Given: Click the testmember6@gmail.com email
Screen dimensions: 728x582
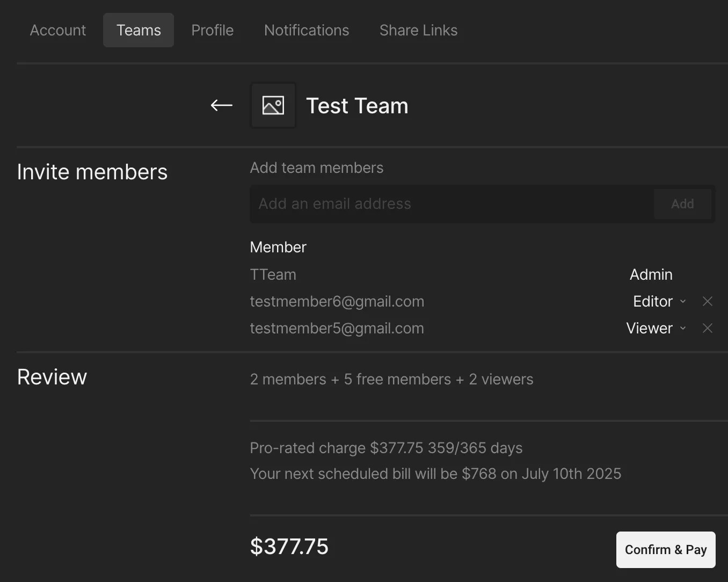Looking at the screenshot, I should (337, 301).
